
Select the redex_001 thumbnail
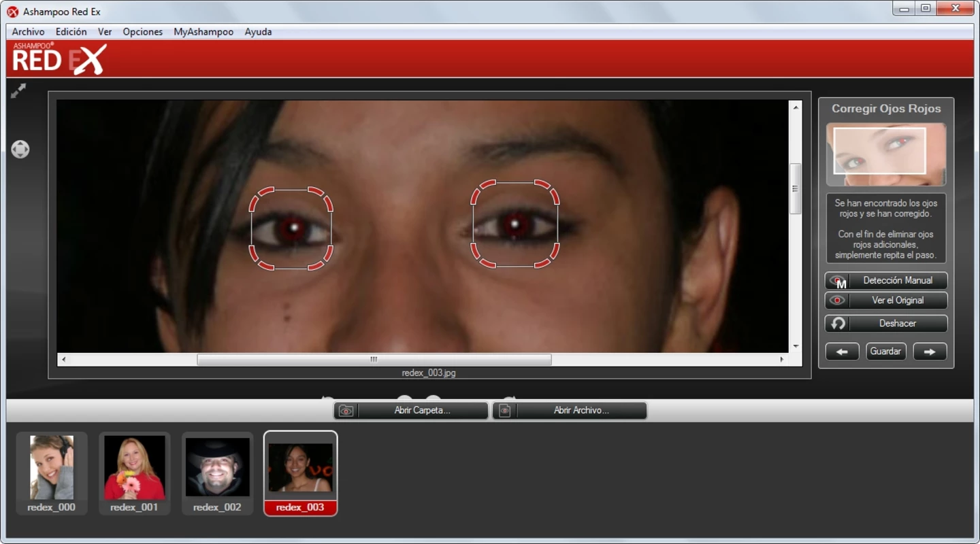coord(134,473)
